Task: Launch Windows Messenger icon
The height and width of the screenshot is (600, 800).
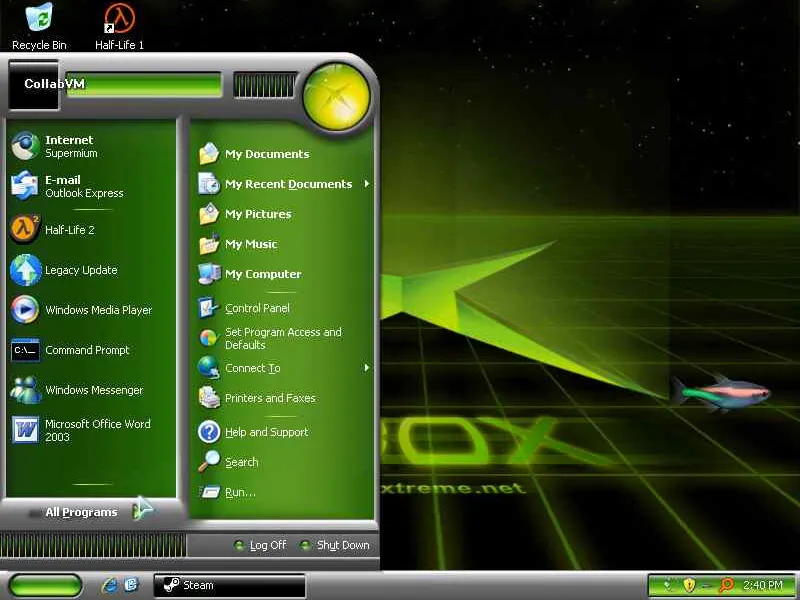Action: click(x=25, y=390)
